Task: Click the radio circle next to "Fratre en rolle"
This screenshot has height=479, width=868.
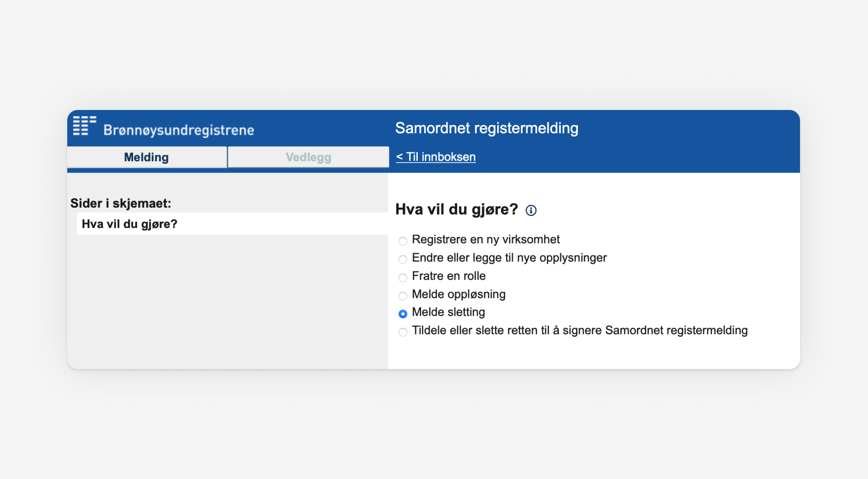Action: click(403, 277)
